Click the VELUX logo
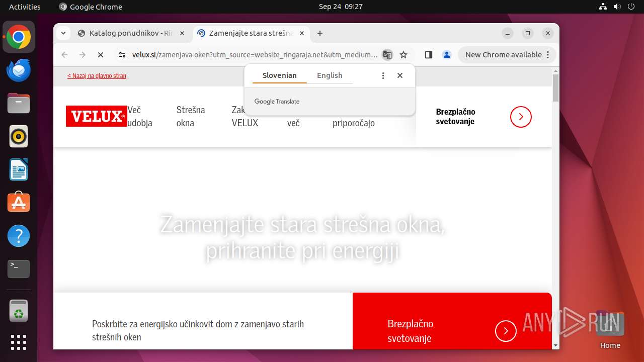Screen dimensions: 644x362 (97, 116)
